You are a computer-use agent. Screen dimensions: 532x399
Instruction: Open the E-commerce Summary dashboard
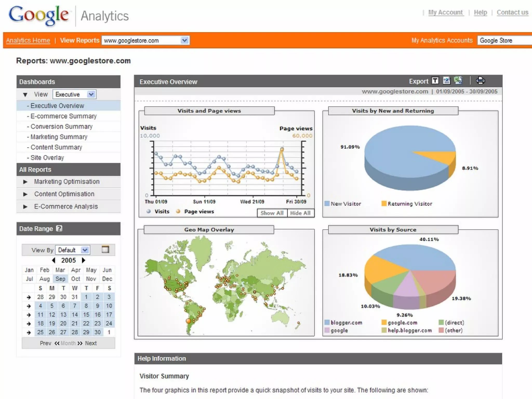[63, 116]
